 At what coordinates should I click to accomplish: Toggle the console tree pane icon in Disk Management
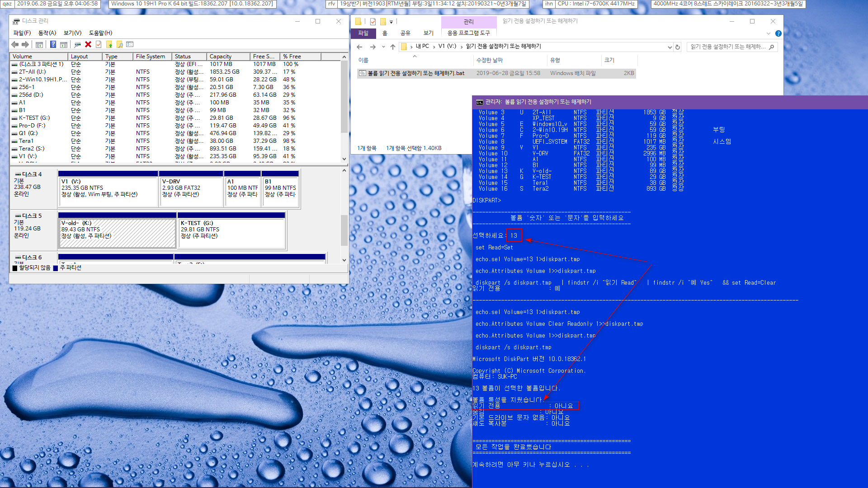39,44
